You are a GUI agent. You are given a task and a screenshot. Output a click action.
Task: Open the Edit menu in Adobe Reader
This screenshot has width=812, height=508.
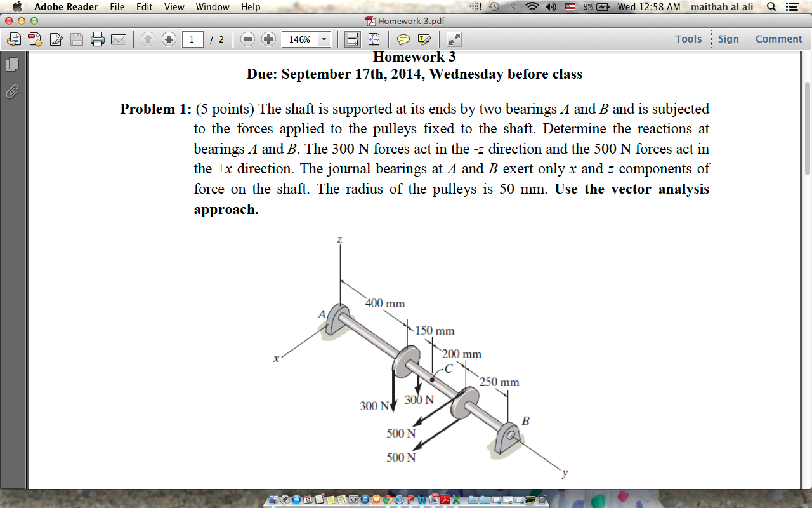click(143, 7)
